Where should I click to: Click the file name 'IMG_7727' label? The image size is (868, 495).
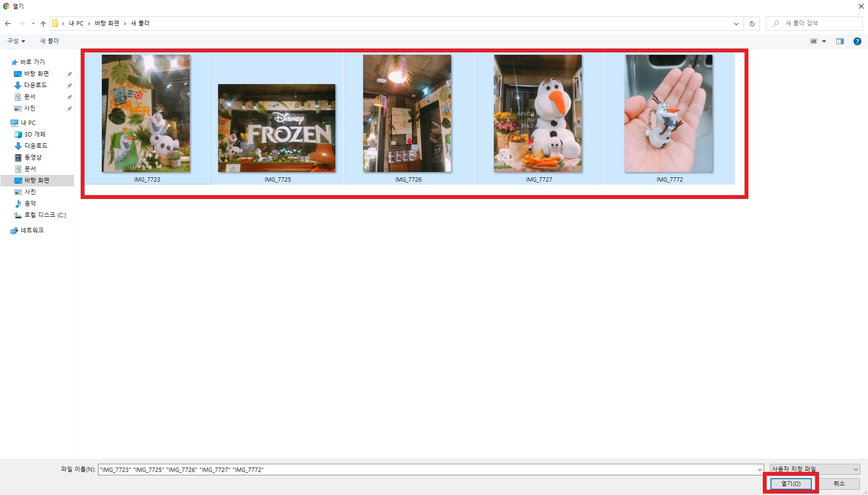tap(539, 179)
